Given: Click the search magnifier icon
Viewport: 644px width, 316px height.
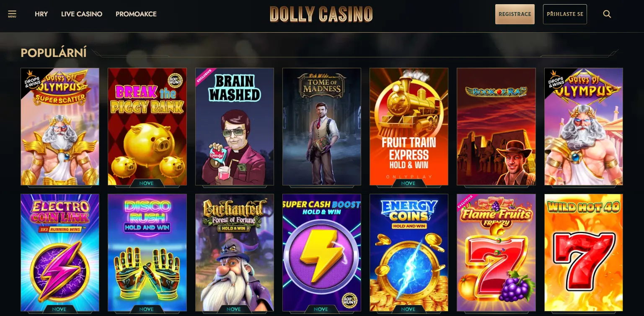Looking at the screenshot, I should click(607, 14).
